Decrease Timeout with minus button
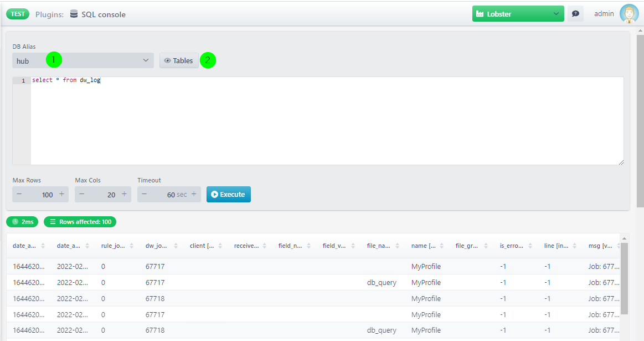 tap(144, 194)
